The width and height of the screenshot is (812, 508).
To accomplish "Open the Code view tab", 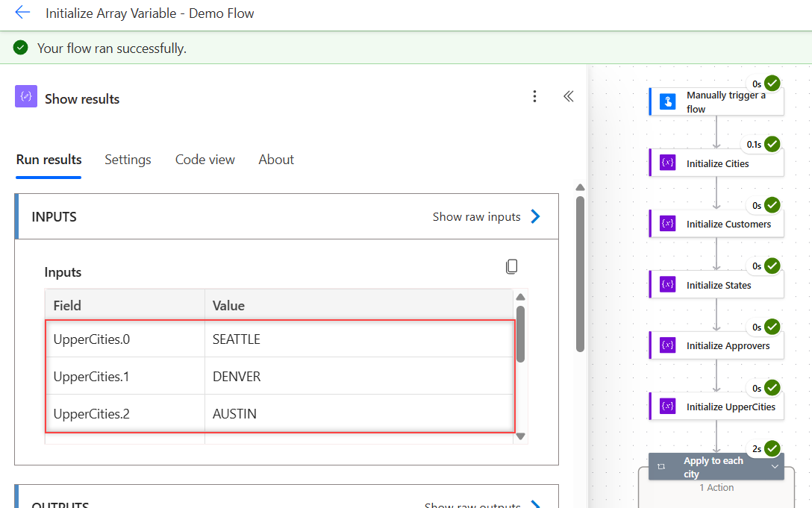I will [205, 160].
